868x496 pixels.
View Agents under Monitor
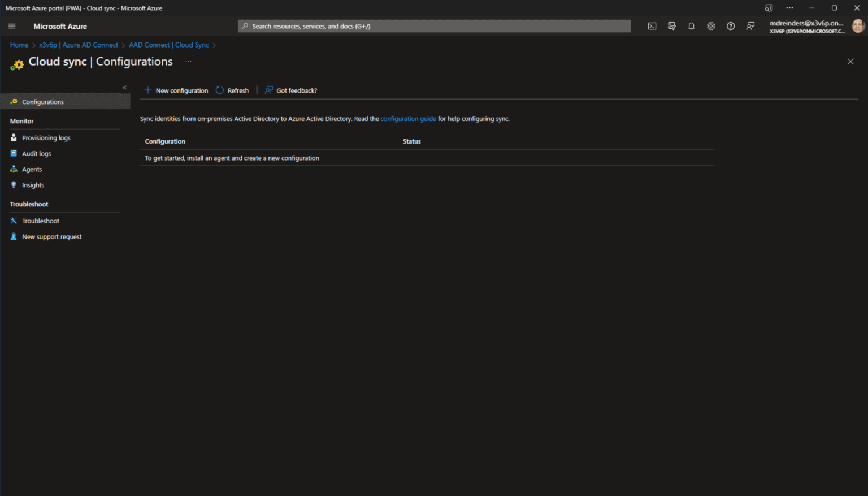coord(32,169)
